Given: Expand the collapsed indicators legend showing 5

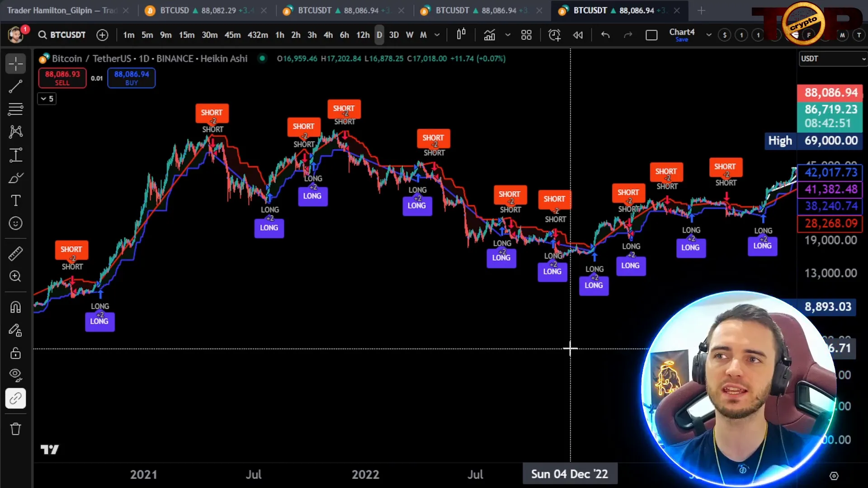Looking at the screenshot, I should 47,99.
